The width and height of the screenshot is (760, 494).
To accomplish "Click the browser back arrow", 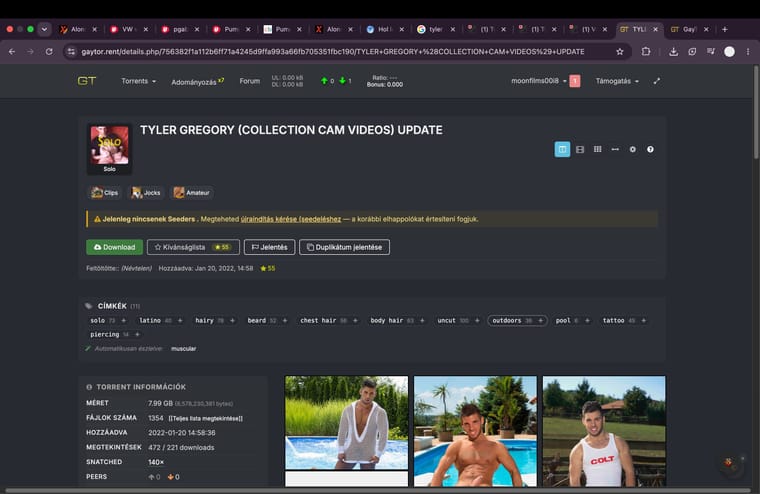I will 12,51.
